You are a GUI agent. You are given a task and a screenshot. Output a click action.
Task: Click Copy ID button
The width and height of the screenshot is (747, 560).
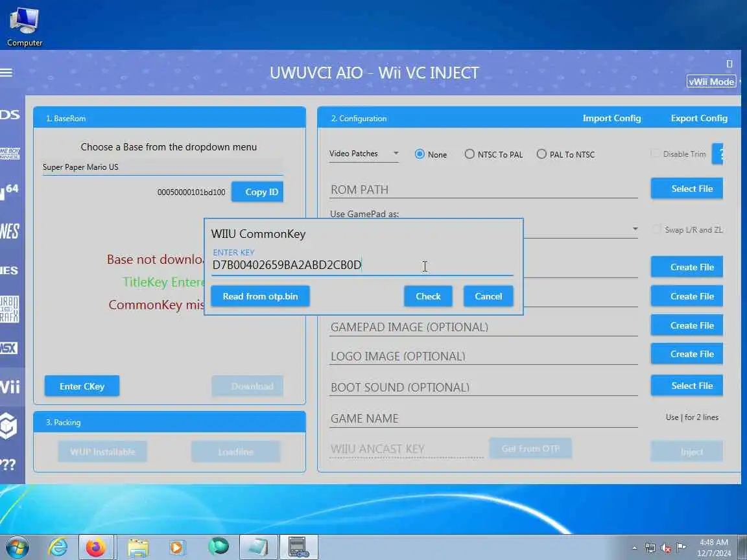click(257, 192)
